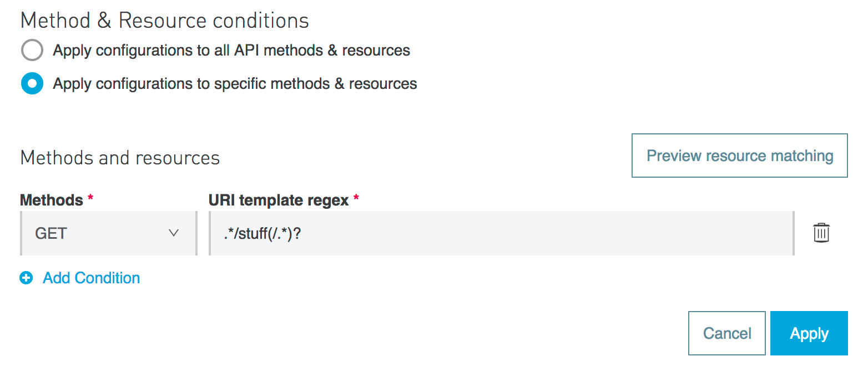Select the circular plus symbol for adding conditions
The image size is (868, 371).
pos(26,278)
